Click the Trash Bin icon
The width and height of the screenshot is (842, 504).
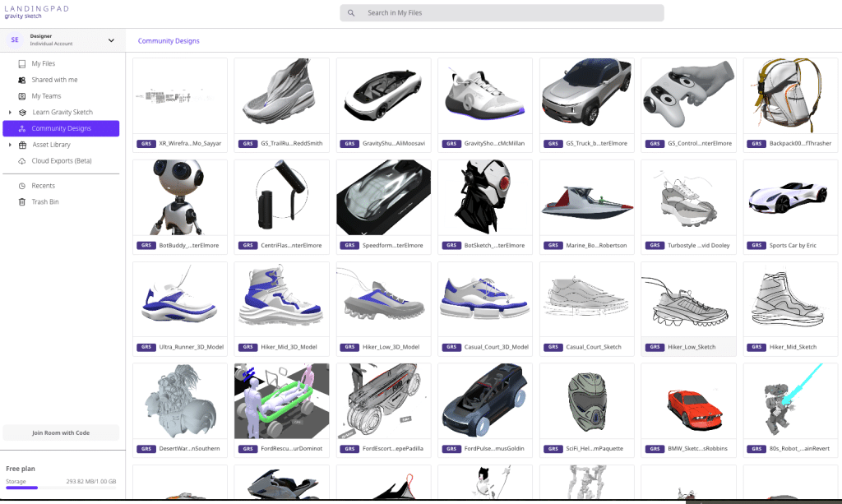coord(22,201)
